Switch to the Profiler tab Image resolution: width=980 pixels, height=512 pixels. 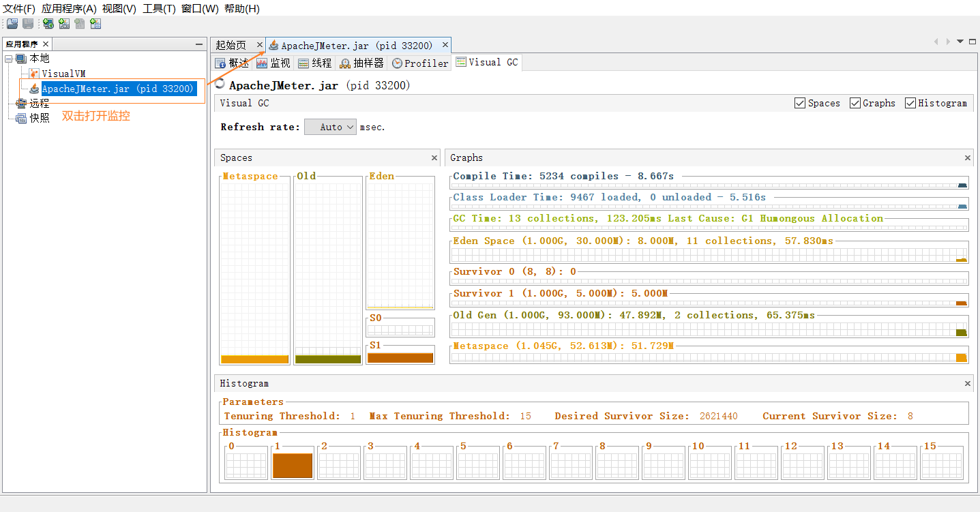click(420, 63)
